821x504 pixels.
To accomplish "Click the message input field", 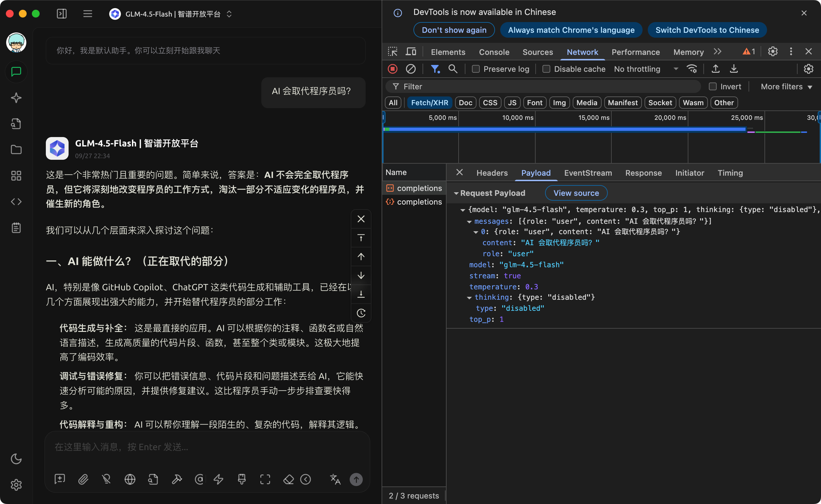I will [x=207, y=447].
